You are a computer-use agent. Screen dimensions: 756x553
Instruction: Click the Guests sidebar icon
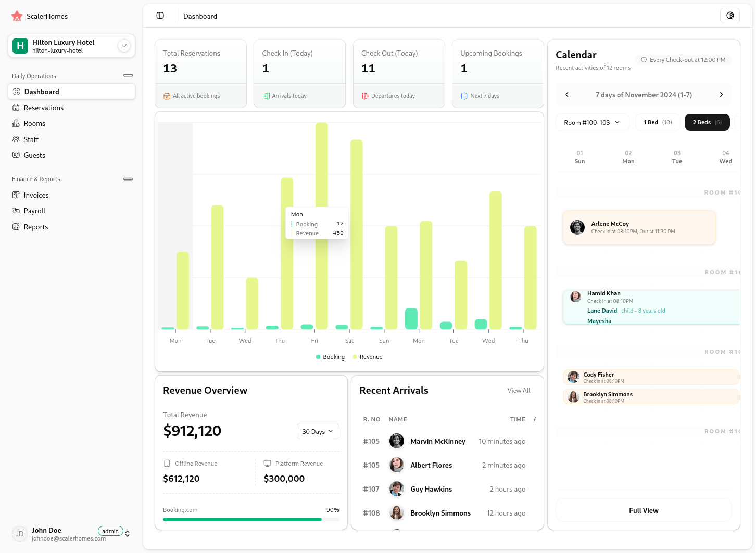pyautogui.click(x=16, y=155)
